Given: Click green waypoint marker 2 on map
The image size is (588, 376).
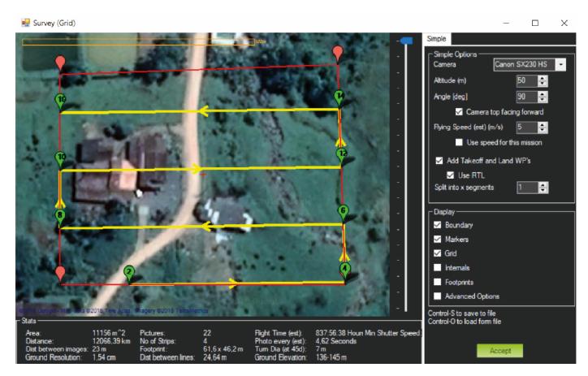Looking at the screenshot, I should click(x=128, y=272).
